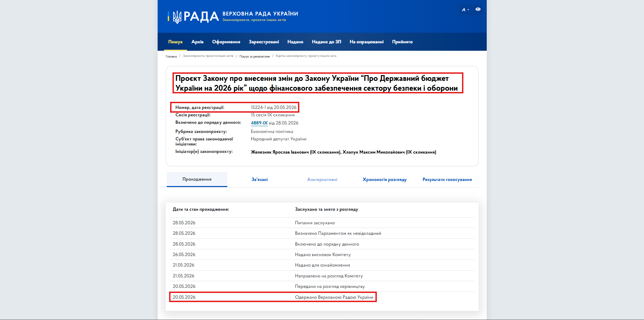
Task: Click the Заслухано та знято з розгляду status
Action: coord(326,209)
